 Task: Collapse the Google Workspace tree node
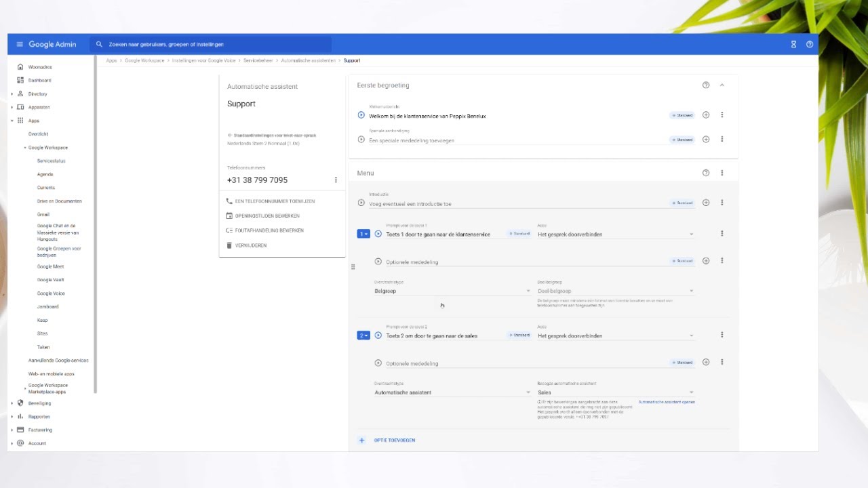(x=25, y=148)
